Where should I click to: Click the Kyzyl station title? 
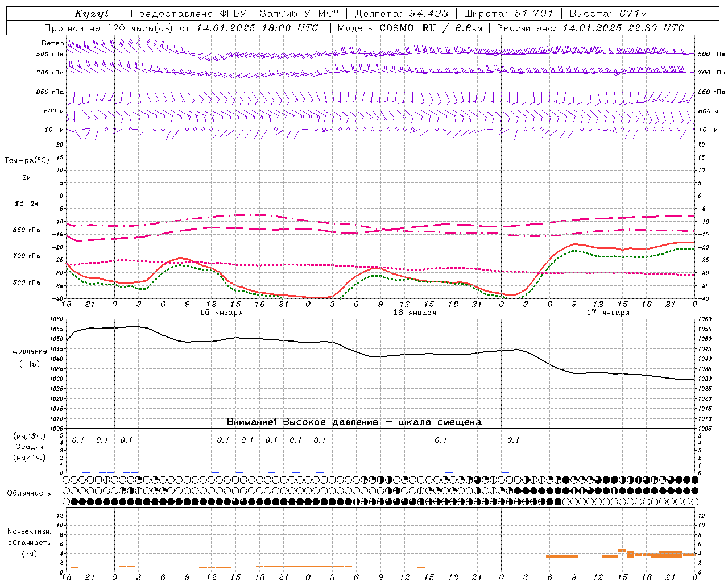coord(91,14)
